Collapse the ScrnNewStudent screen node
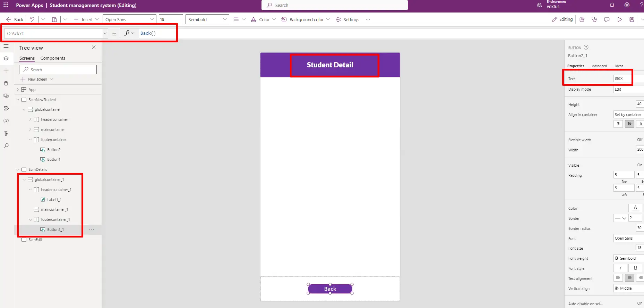 [x=18, y=100]
